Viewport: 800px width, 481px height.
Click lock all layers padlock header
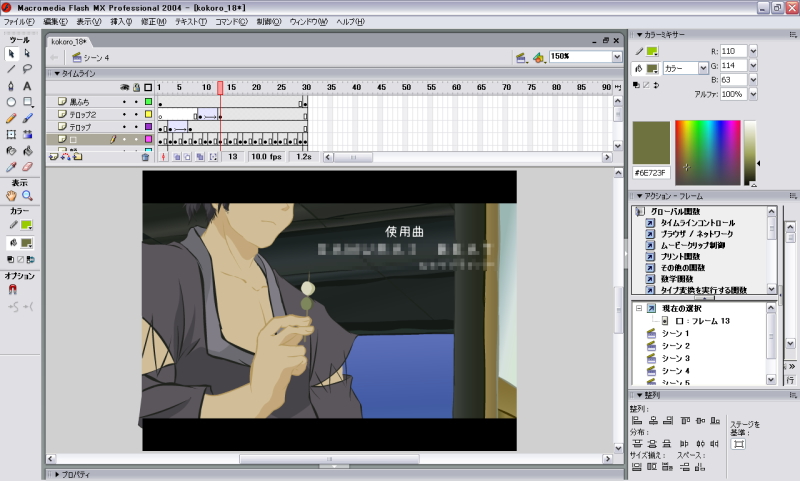pos(136,88)
